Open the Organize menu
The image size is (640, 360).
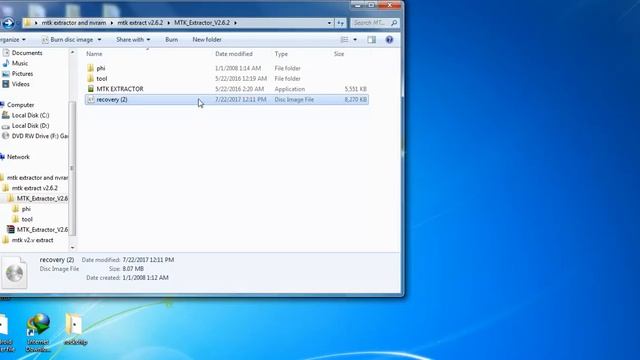click(12, 40)
